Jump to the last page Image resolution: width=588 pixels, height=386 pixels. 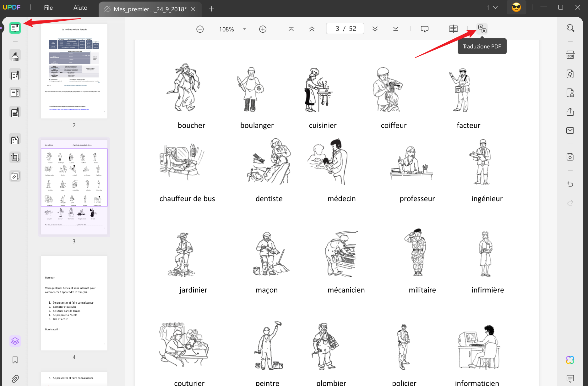click(396, 29)
